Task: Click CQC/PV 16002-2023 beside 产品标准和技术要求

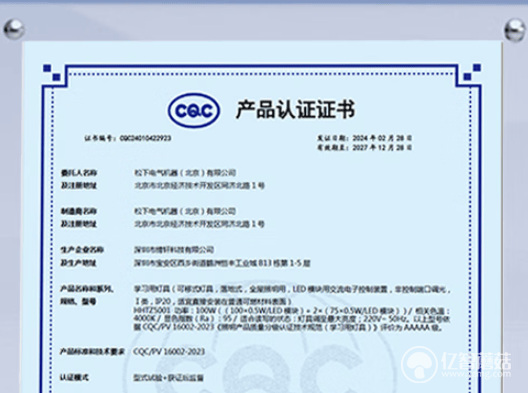Action: click(169, 352)
